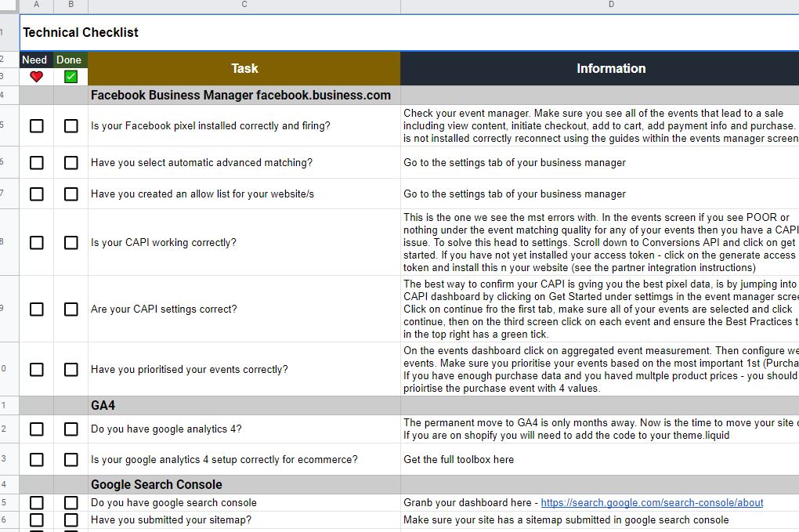Check Done for prioritised events row
This screenshot has width=799, height=532.
71,370
